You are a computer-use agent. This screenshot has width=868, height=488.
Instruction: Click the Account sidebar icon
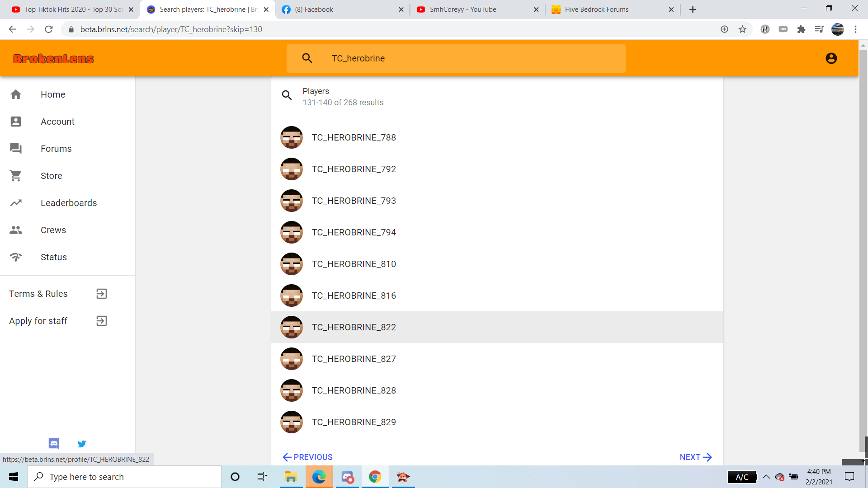(16, 122)
